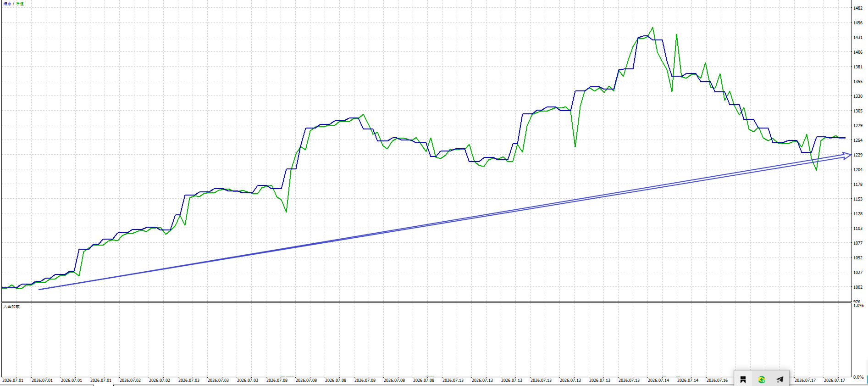Screen dimensions: 868x386
Task: Click the 1027 axis label
Action: [857, 273]
